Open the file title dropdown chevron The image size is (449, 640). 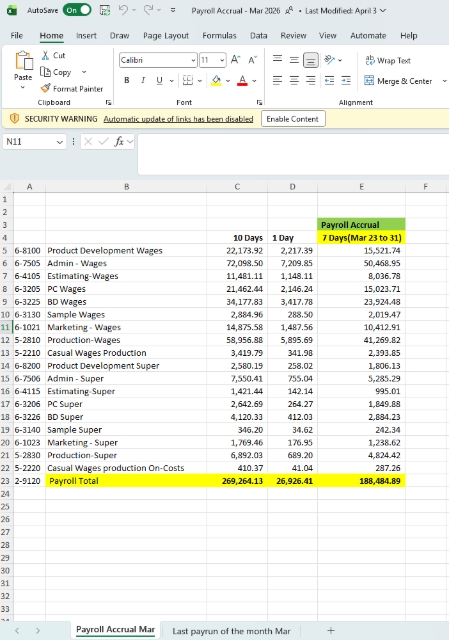[383, 11]
